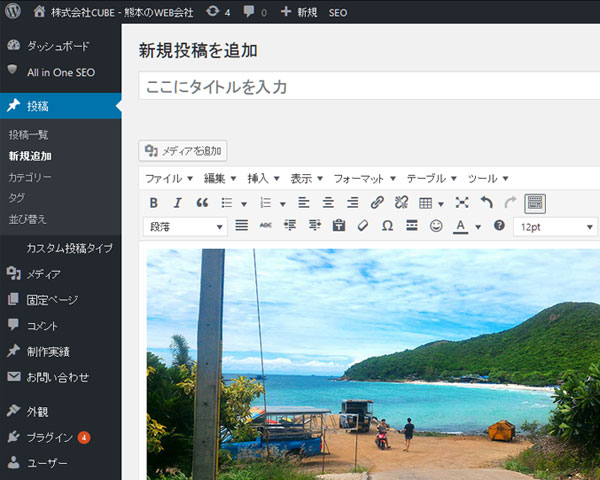Toggle bold formatting in editor toolbar
Viewport: 600px width, 480px height.
(153, 203)
